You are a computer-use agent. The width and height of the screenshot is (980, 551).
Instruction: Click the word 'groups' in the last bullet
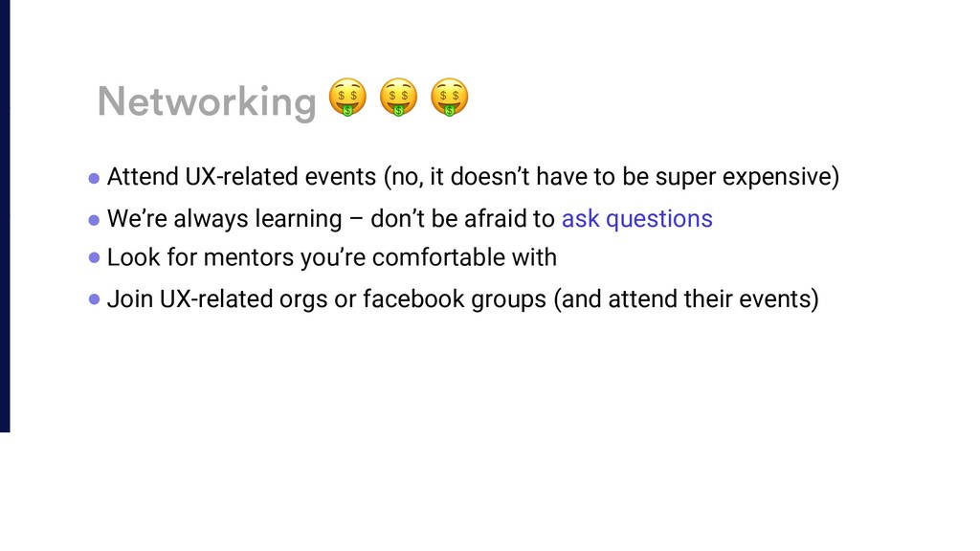point(509,299)
